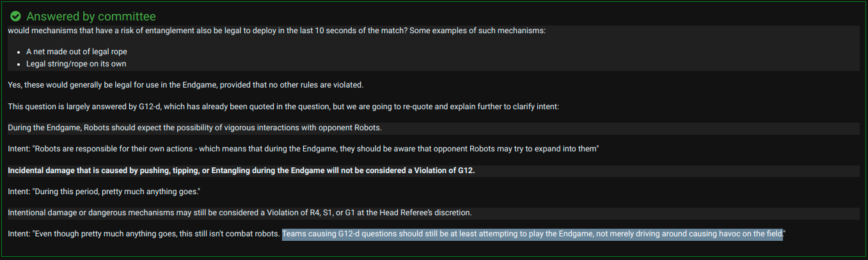Image resolution: width=868 pixels, height=260 pixels.
Task: Click the highlighted 'Teams causing G12-d questions' sentence
Action: [x=532, y=234]
